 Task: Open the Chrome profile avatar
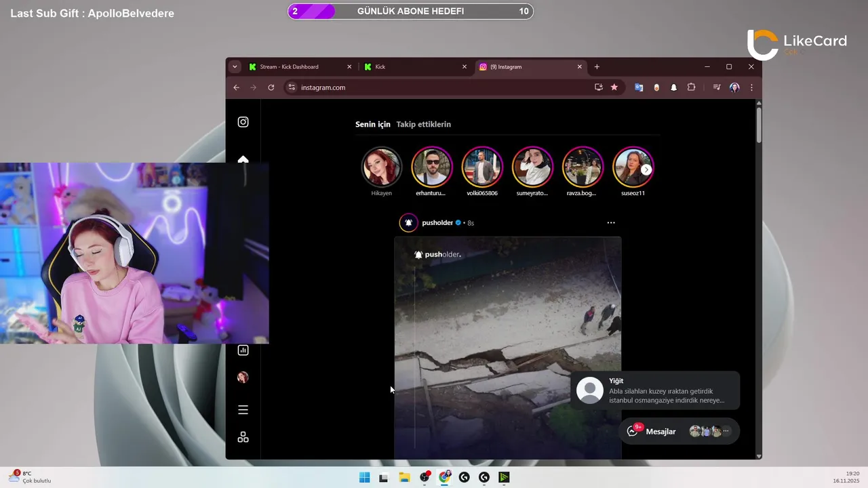pos(734,87)
